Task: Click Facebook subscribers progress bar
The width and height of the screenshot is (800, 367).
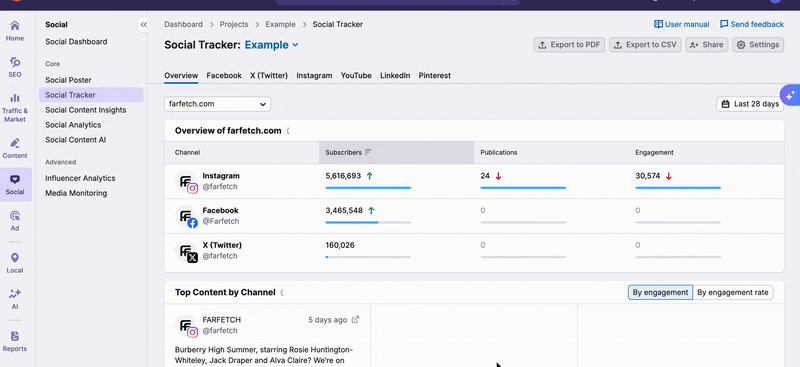Action: [x=368, y=223]
